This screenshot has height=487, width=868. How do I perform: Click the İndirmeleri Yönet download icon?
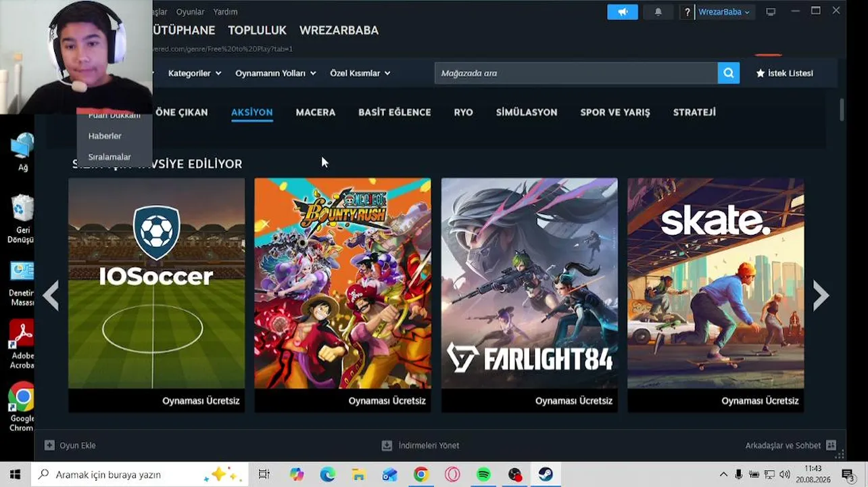(x=387, y=445)
